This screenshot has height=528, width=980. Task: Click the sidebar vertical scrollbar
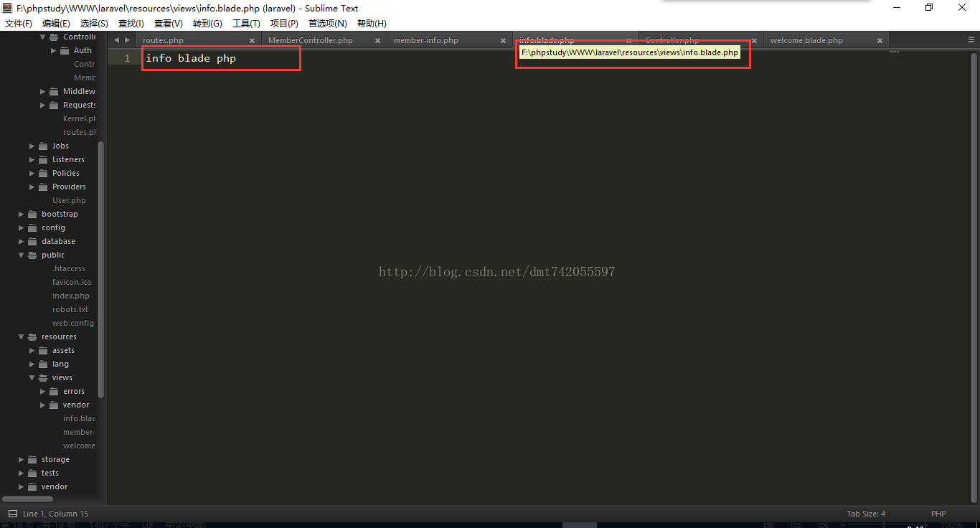[x=101, y=269]
